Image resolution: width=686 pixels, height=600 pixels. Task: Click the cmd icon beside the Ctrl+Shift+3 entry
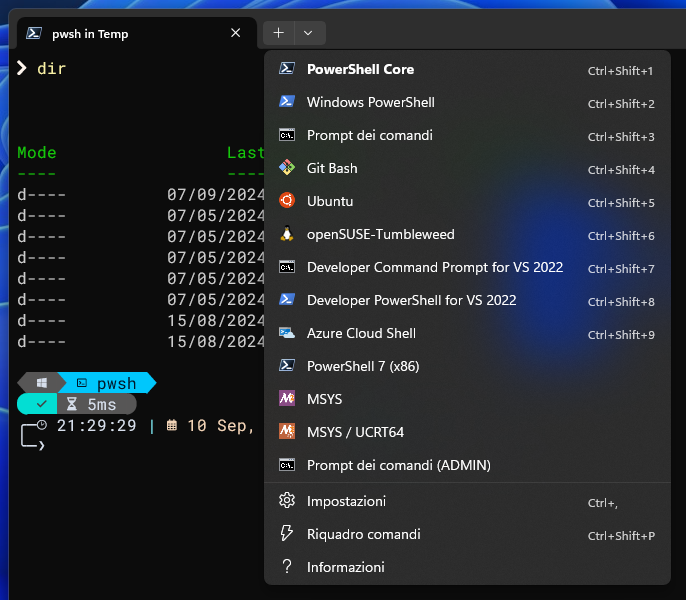tap(287, 135)
